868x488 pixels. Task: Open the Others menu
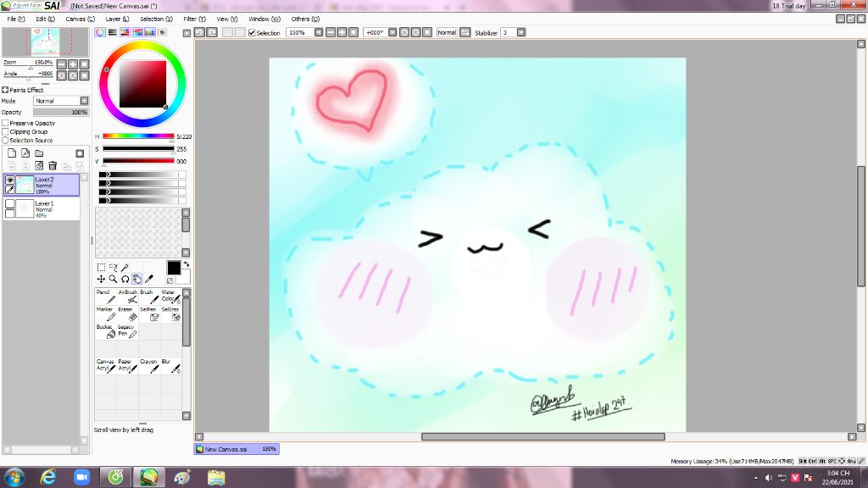[305, 19]
